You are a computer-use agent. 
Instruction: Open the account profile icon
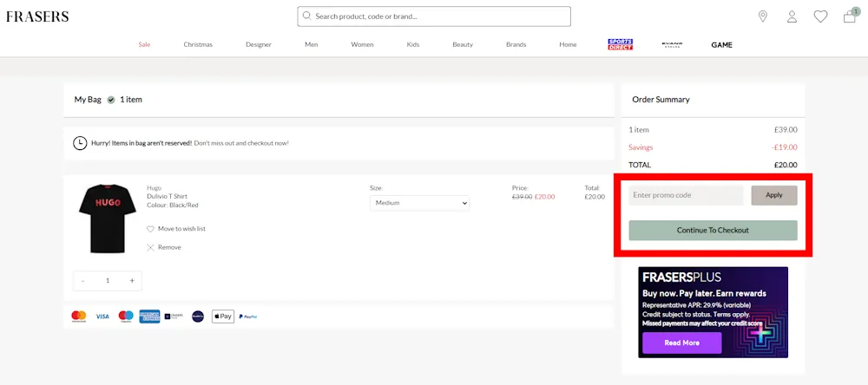792,16
